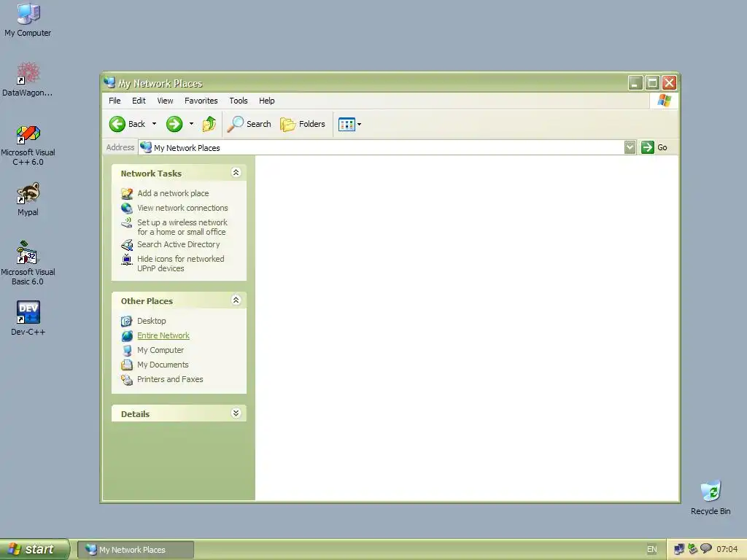Open the File menu

click(x=115, y=101)
